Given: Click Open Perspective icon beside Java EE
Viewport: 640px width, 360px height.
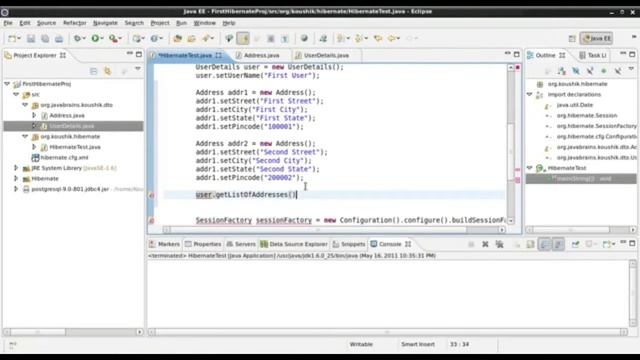Looking at the screenshot, I should [572, 38].
